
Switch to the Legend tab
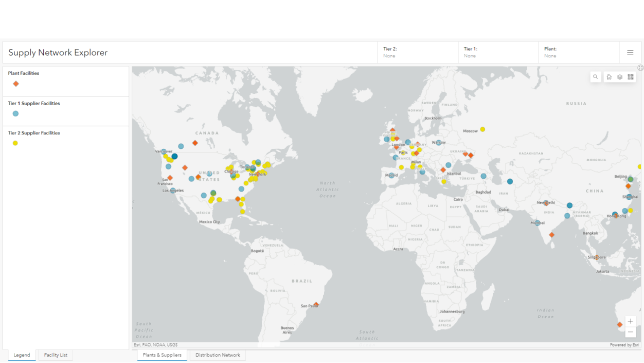(x=22, y=355)
